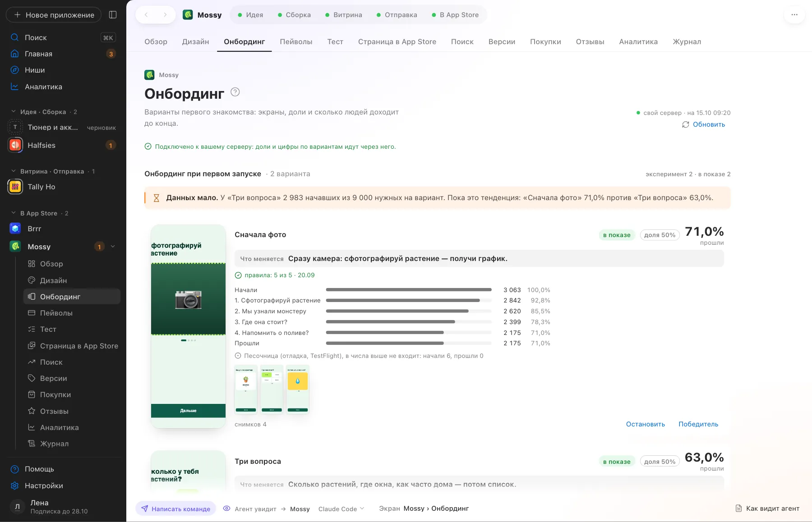
Task: Mark Сначала фото as Победитель
Action: click(x=698, y=424)
